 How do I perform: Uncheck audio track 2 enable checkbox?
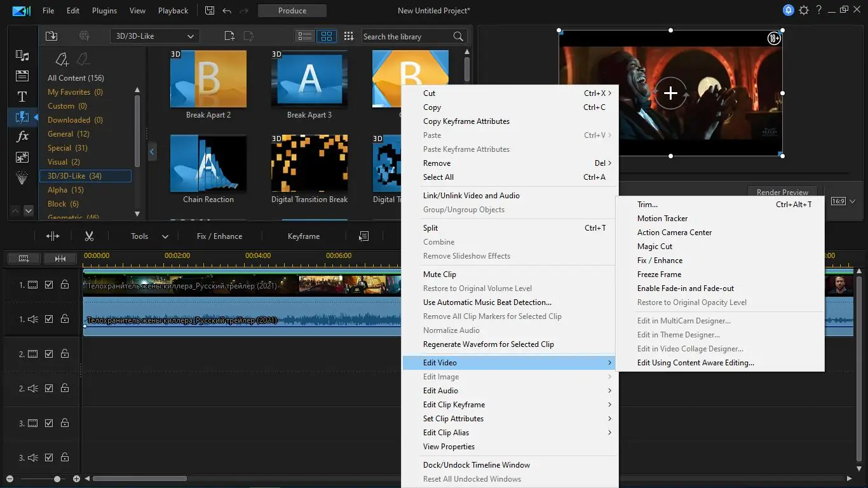49,388
